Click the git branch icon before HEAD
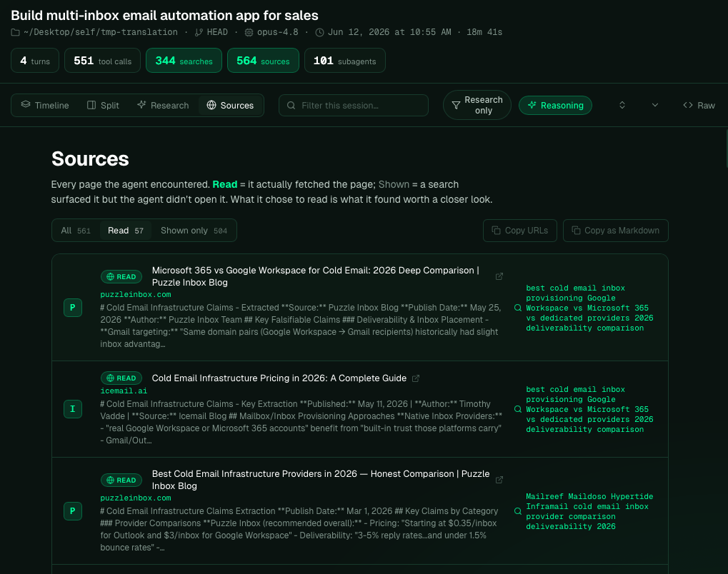This screenshot has width=728, height=574. pyautogui.click(x=199, y=32)
